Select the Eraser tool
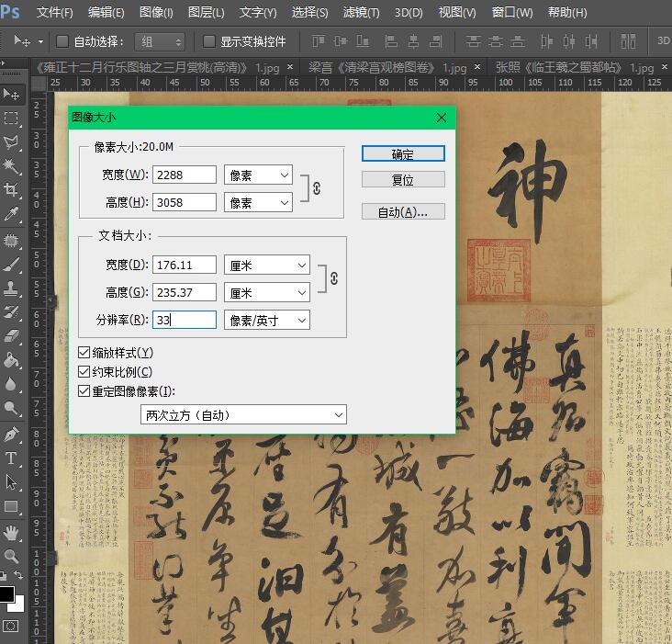672x644 pixels. coord(11,336)
